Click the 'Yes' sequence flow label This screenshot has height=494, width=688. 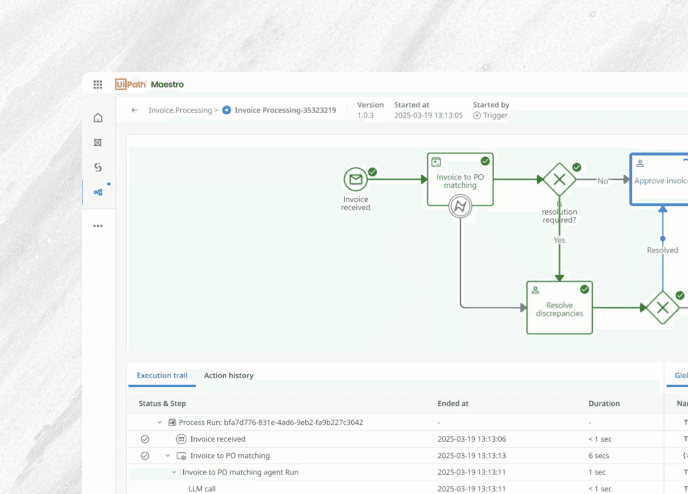point(559,240)
